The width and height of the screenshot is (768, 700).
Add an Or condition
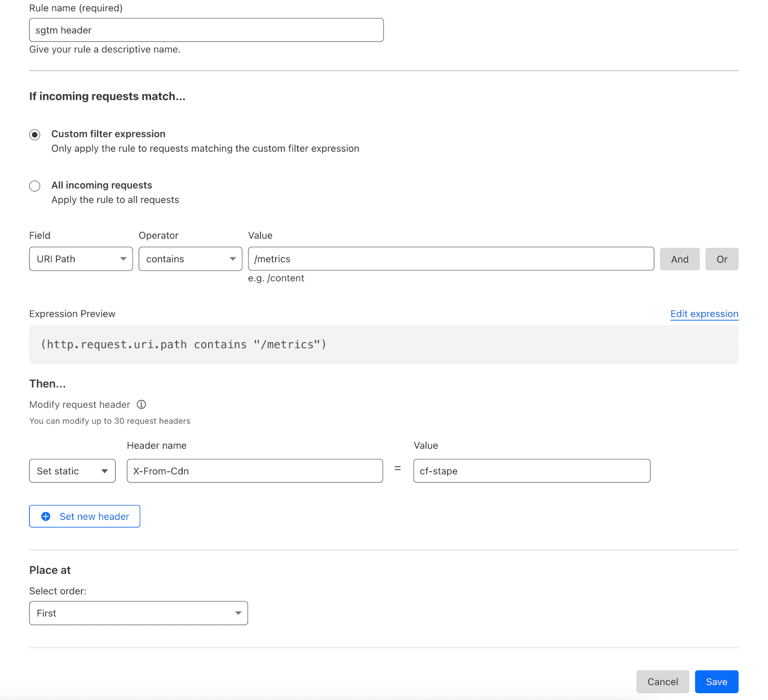click(x=722, y=259)
